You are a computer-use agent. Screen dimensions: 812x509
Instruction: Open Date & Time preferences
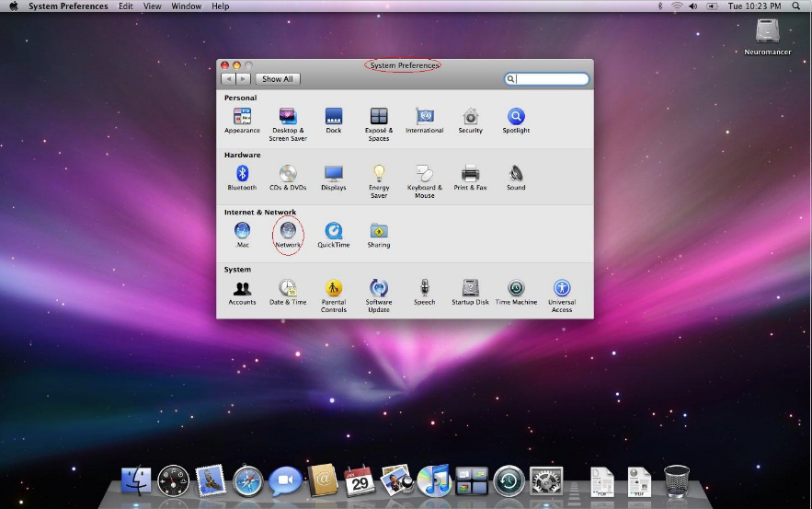coord(288,292)
